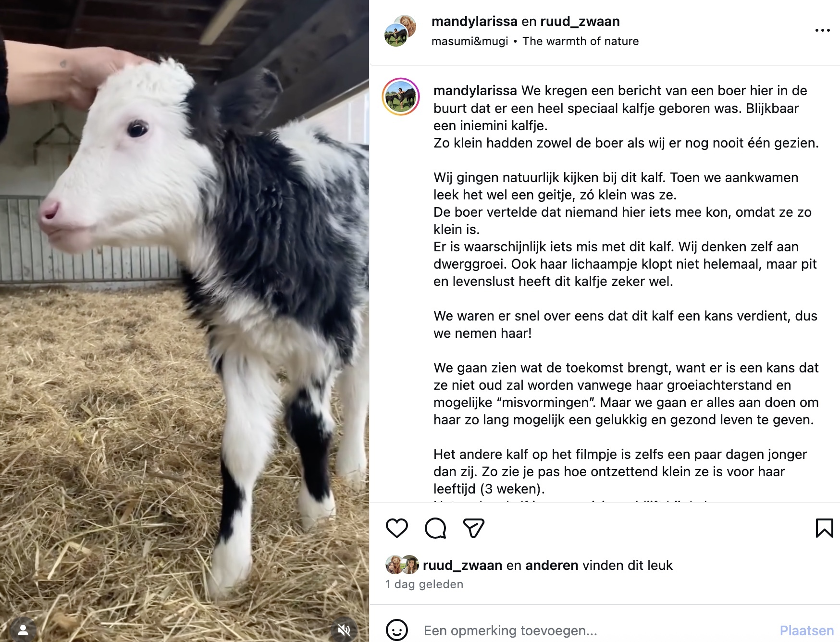Open ruud_zwaan from the likes line
Viewport: 840px width, 642px height.
pyautogui.click(x=462, y=565)
